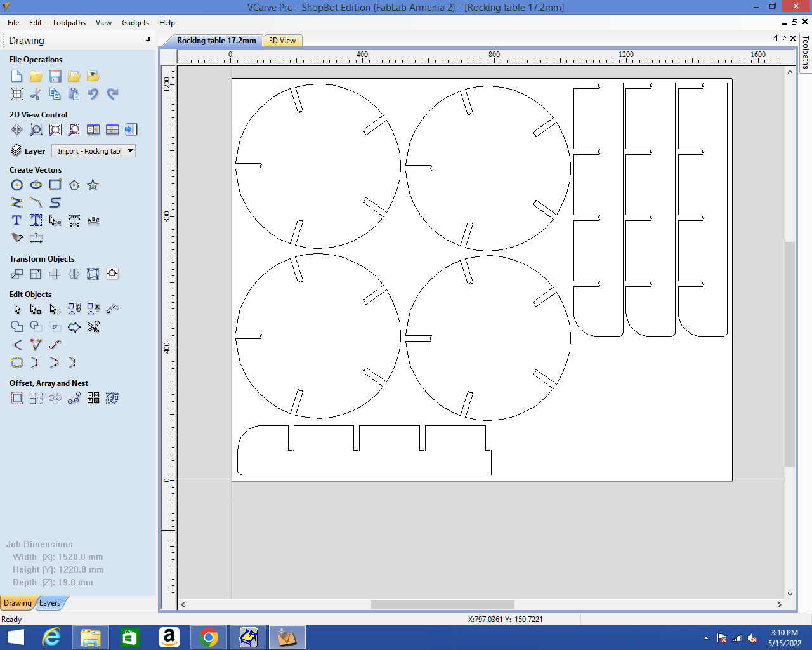The height and width of the screenshot is (650, 812).
Task: Click the horizontal scrollbar thumb
Action: pos(443,604)
